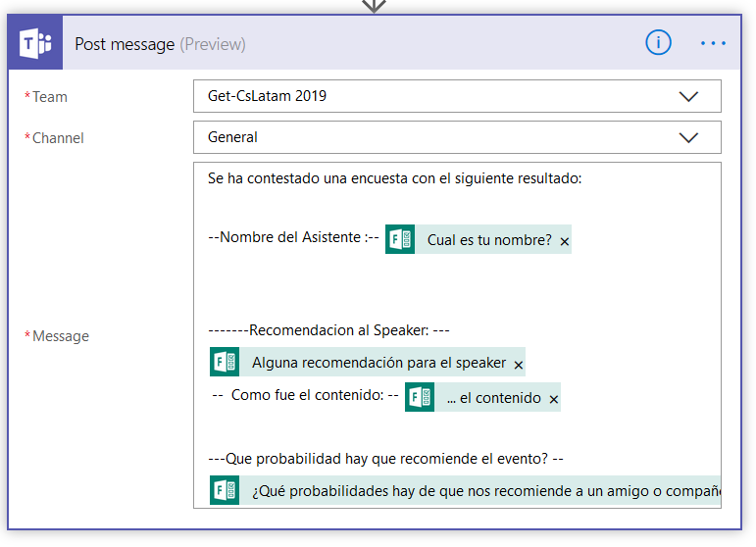This screenshot has width=756, height=547.
Task: Click Forms icon on '¿Qué probabilidades' token
Action: 225,490
